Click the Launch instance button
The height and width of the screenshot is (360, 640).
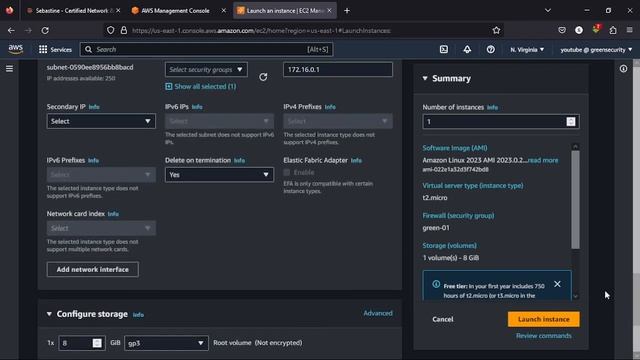pos(543,319)
